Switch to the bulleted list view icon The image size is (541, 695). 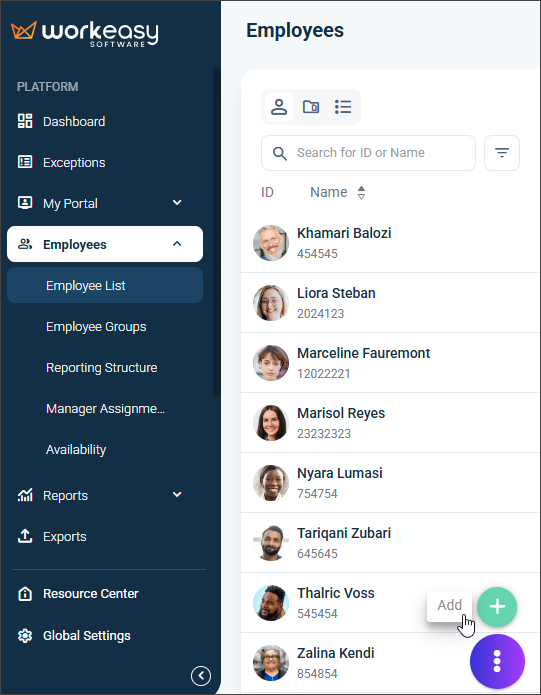click(343, 107)
